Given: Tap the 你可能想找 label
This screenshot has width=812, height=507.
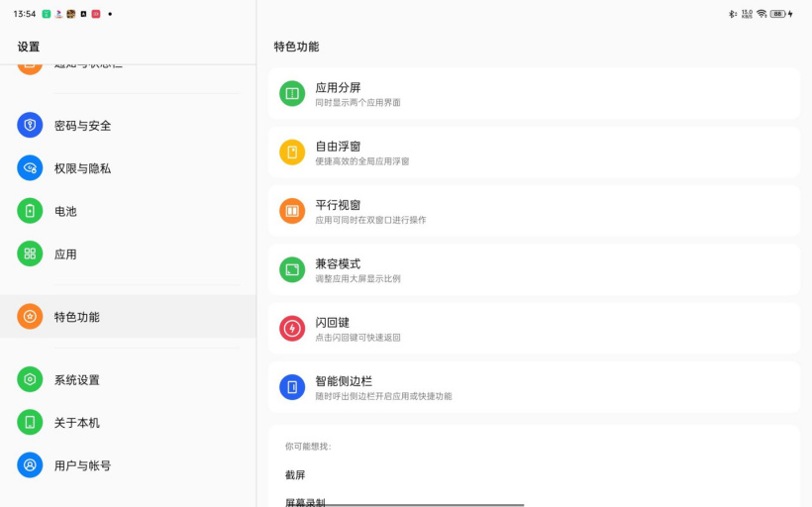Looking at the screenshot, I should point(308,446).
